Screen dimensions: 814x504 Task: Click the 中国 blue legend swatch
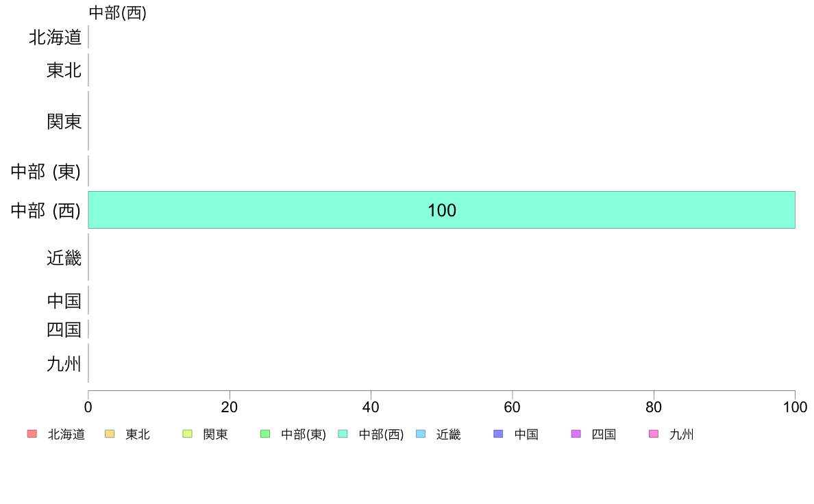pos(498,434)
